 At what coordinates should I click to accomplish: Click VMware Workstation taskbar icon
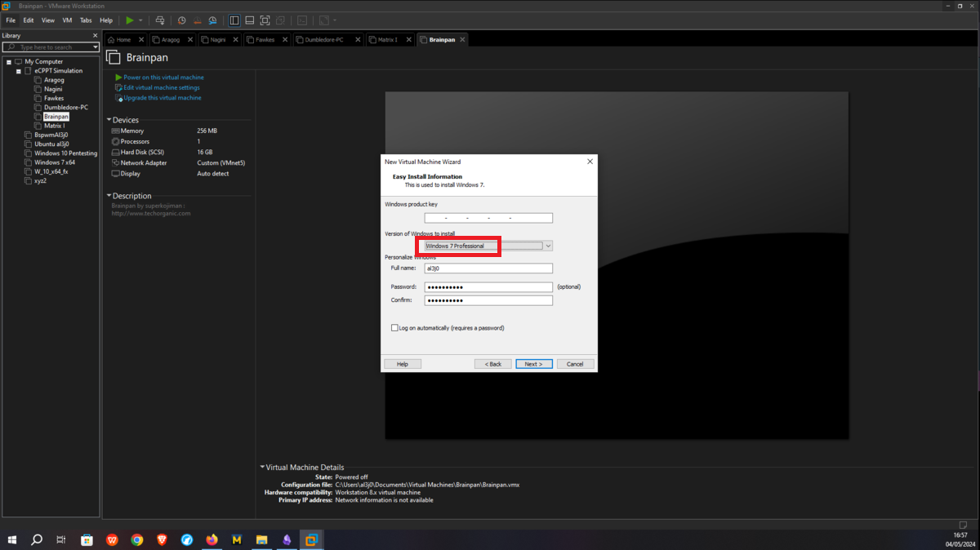click(312, 539)
